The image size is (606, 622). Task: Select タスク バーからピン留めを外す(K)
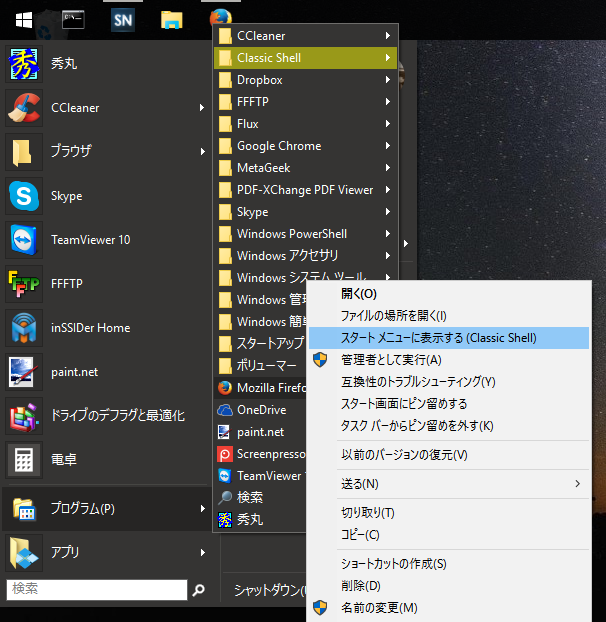pyautogui.click(x=449, y=426)
